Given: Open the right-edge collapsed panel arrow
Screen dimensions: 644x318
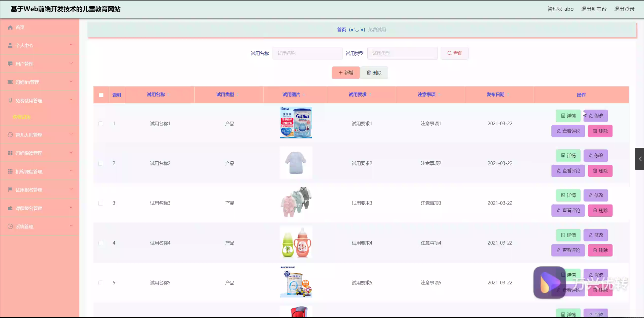Looking at the screenshot, I should click(640, 159).
